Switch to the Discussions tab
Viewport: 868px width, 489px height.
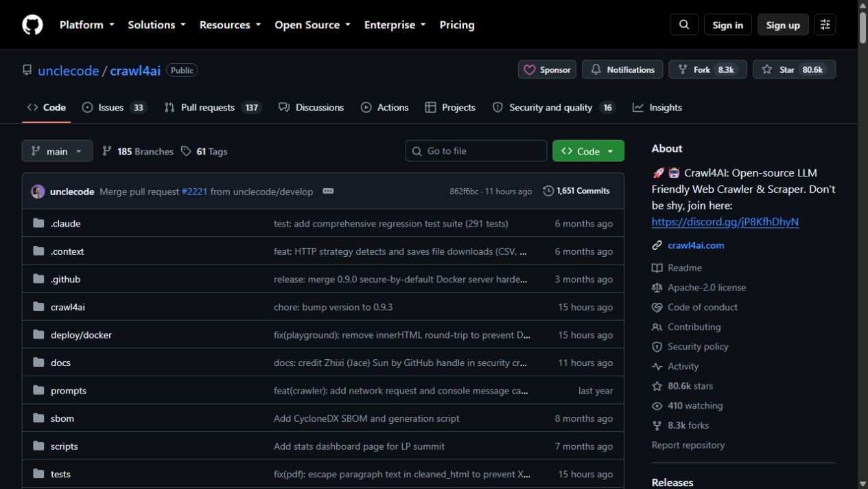pos(311,107)
